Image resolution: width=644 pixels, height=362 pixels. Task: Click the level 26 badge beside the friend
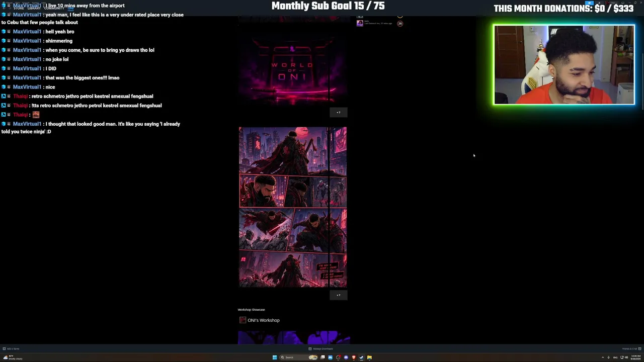pos(400,23)
